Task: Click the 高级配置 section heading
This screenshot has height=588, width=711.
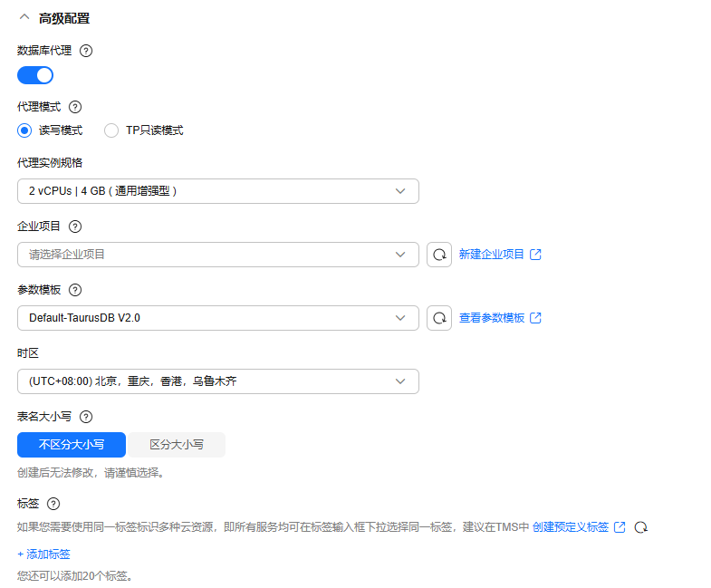Action: 64,18
